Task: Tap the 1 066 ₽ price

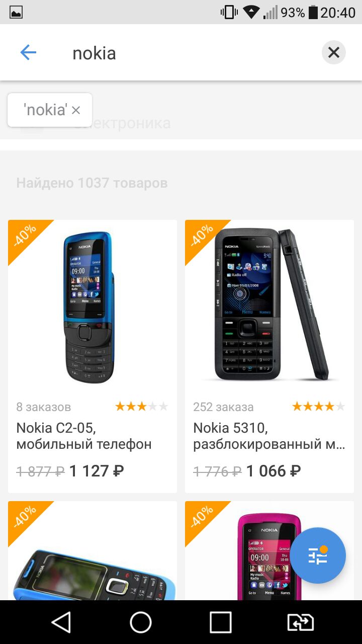Action: (x=274, y=471)
